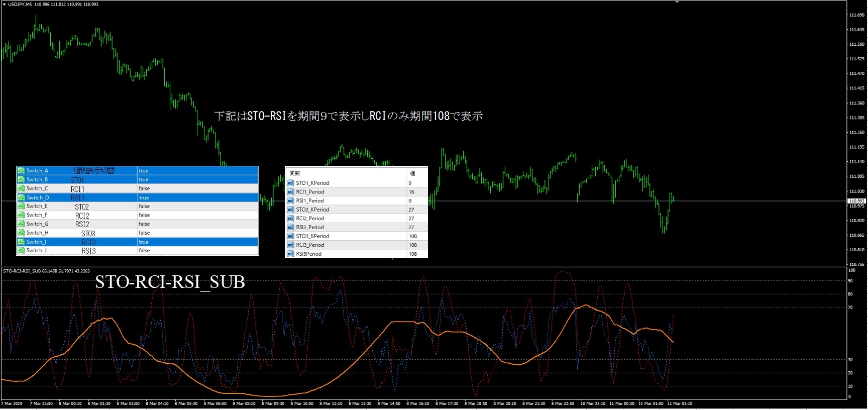Select the Switch_A row label
The height and width of the screenshot is (410, 868).
pyautogui.click(x=37, y=171)
